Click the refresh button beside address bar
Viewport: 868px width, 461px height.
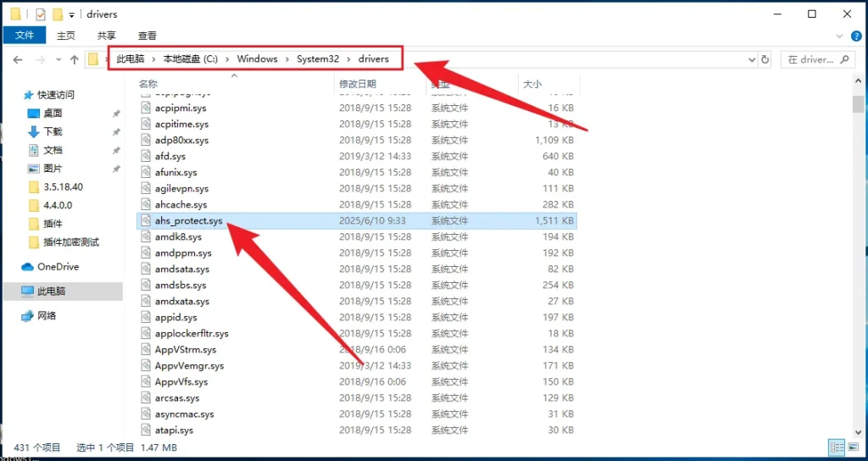click(765, 59)
